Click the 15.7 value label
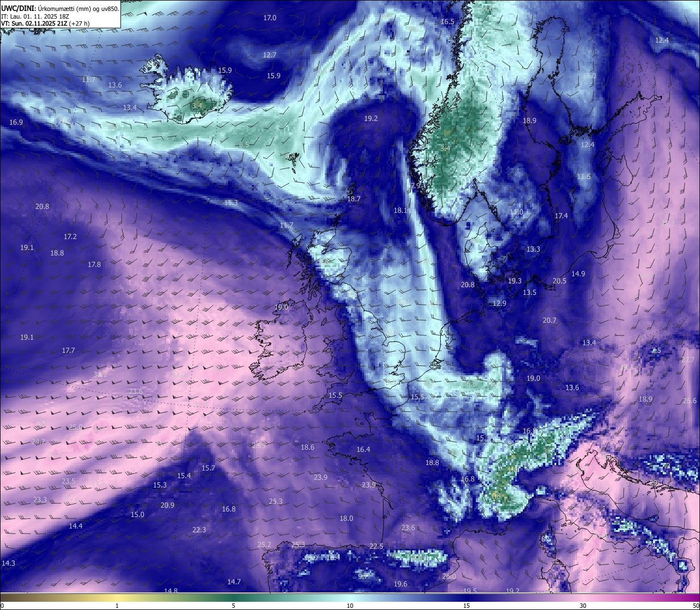Image resolution: width=700 pixels, height=610 pixels. (x=208, y=468)
